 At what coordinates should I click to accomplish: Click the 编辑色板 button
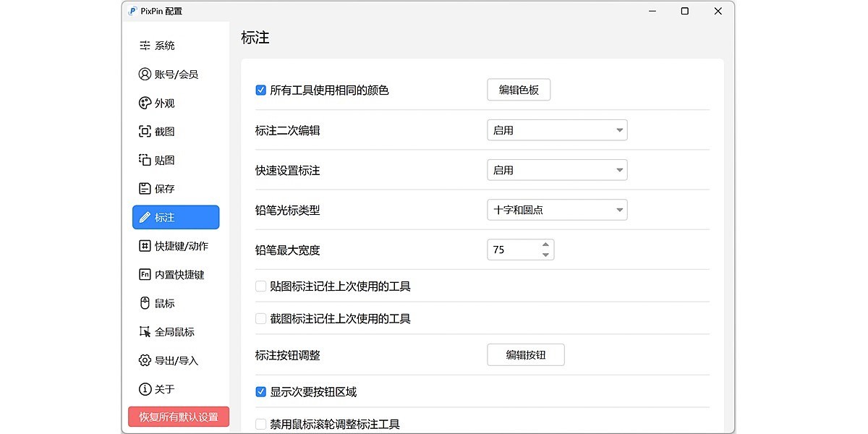[x=519, y=90]
